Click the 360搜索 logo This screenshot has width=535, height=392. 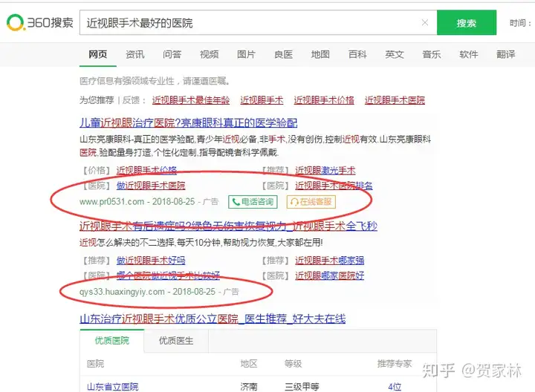[x=40, y=22]
